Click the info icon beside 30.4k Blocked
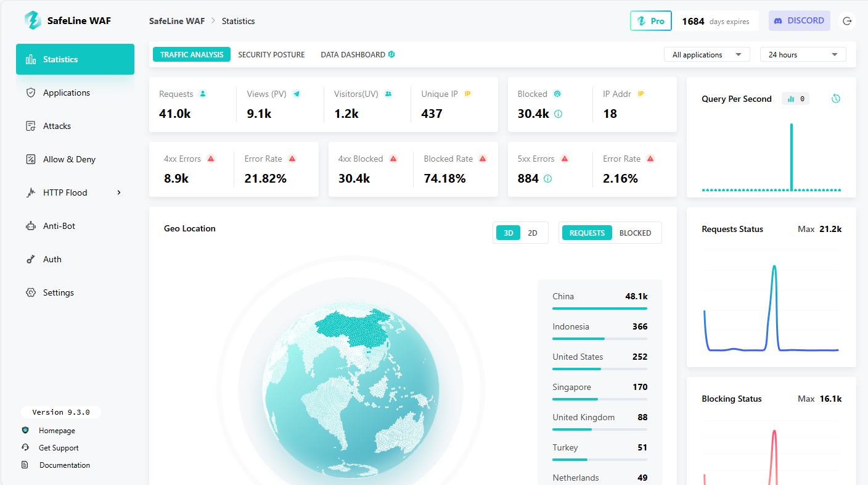 coord(559,114)
